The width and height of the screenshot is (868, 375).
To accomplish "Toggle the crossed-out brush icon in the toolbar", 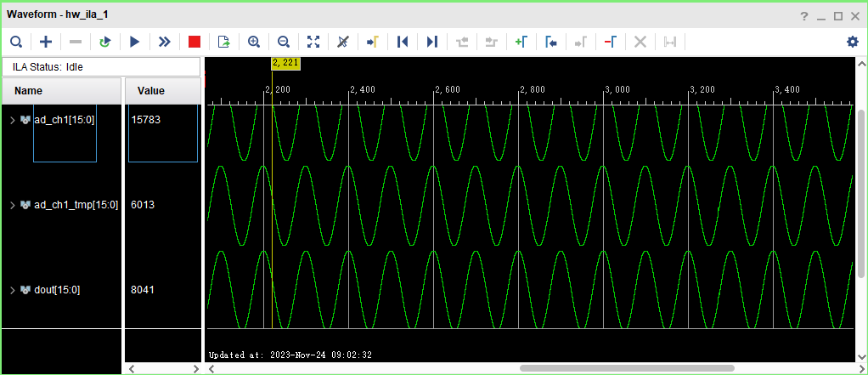I will 343,42.
